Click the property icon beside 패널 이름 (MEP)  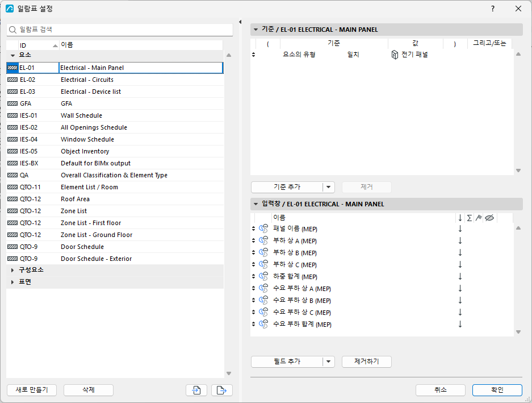(x=263, y=228)
